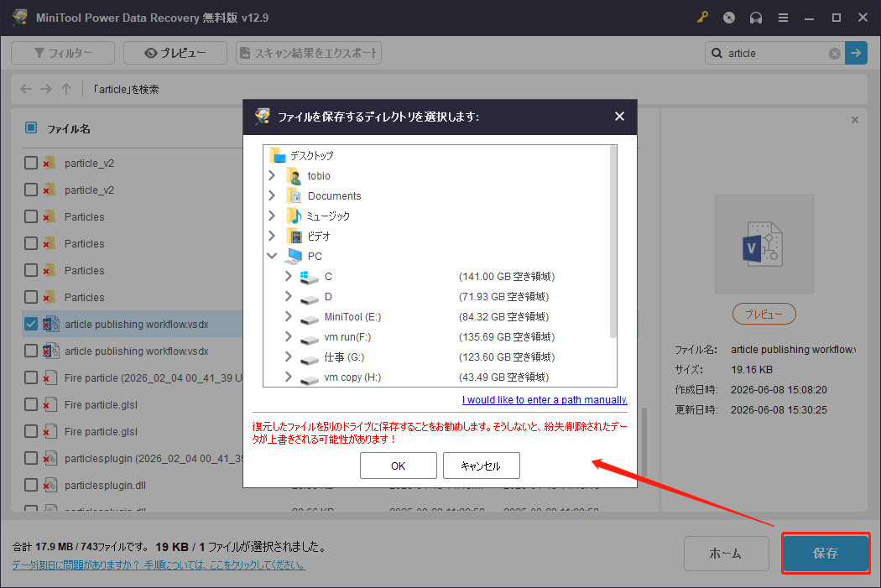Click Visio file thumbnail in preview panel
The image size is (881, 588).
[x=764, y=244]
